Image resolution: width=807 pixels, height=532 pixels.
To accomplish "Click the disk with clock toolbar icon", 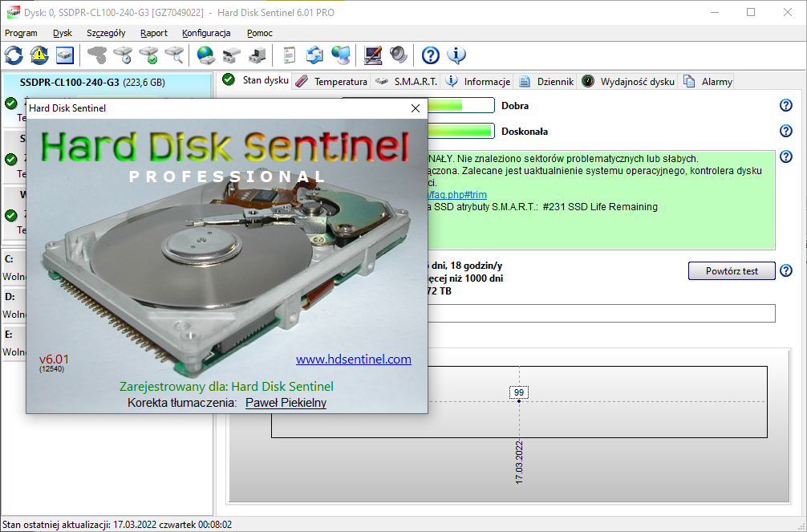I will pos(123,55).
